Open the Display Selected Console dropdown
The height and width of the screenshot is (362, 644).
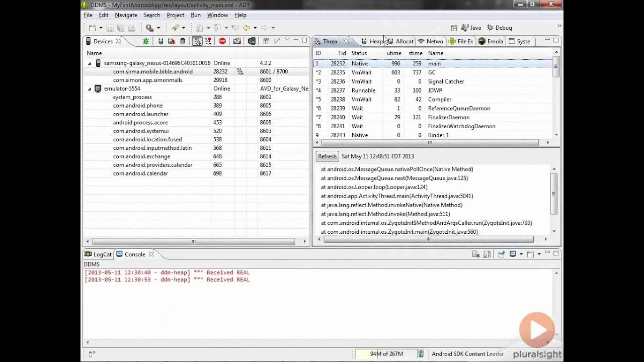pyautogui.click(x=521, y=254)
